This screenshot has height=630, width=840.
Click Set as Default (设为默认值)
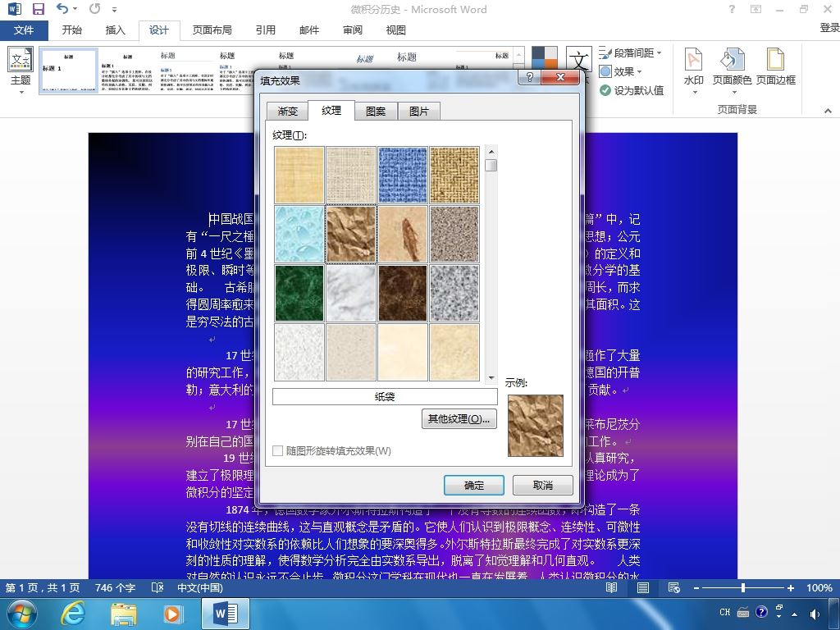632,90
